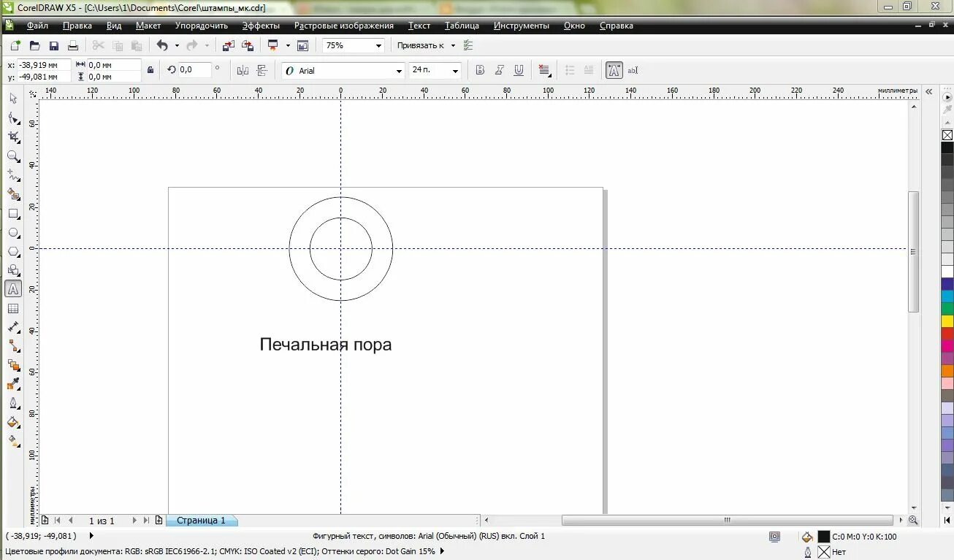
Task: Open the Arial font list dropdown
Action: click(x=399, y=71)
